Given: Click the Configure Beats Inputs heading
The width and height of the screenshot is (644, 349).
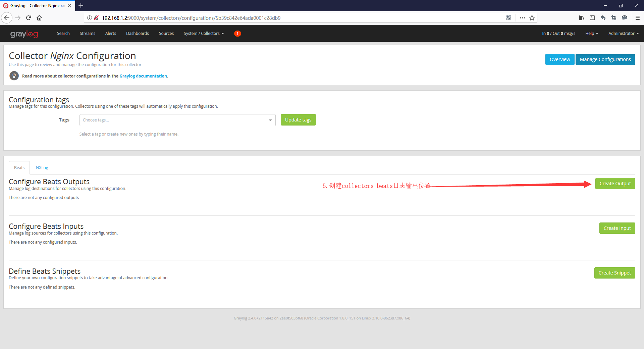Looking at the screenshot, I should pos(46,226).
